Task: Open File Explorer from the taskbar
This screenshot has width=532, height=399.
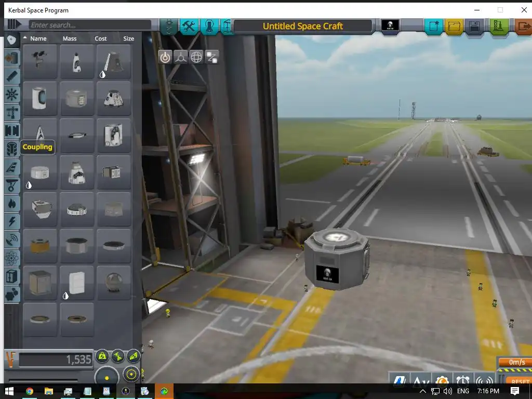Action: click(48, 391)
